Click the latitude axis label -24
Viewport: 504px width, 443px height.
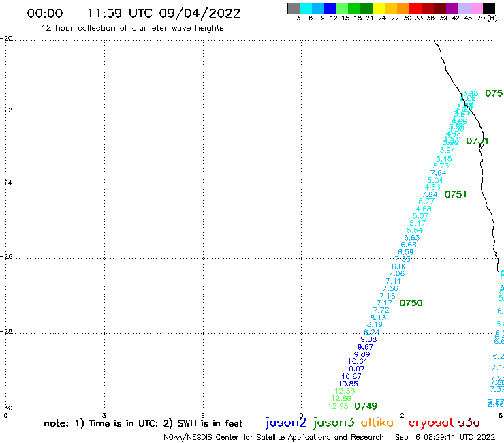pos(6,183)
